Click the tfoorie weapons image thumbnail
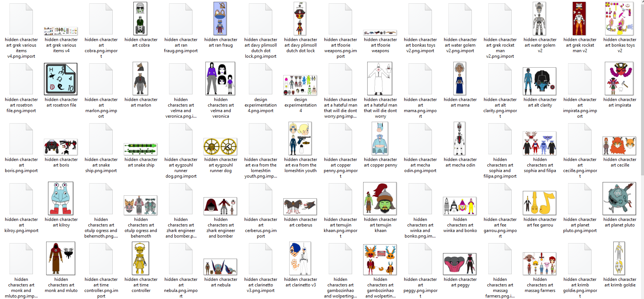 [x=380, y=33]
